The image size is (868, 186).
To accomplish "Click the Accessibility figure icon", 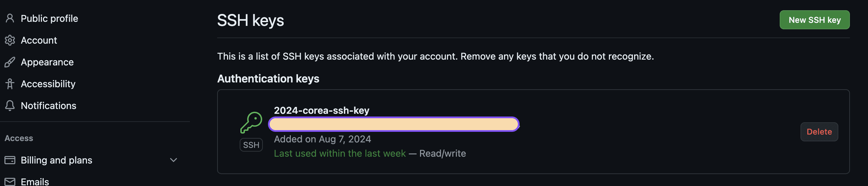I will (x=10, y=84).
